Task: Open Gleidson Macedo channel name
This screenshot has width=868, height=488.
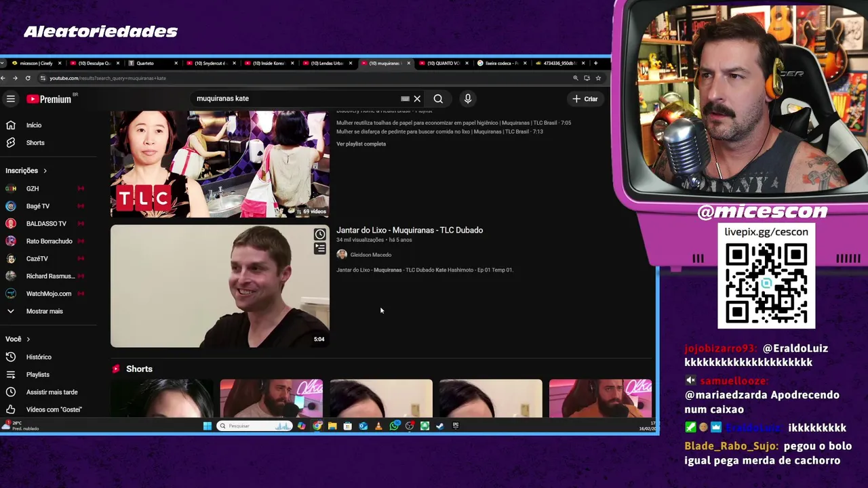Action: pos(371,255)
